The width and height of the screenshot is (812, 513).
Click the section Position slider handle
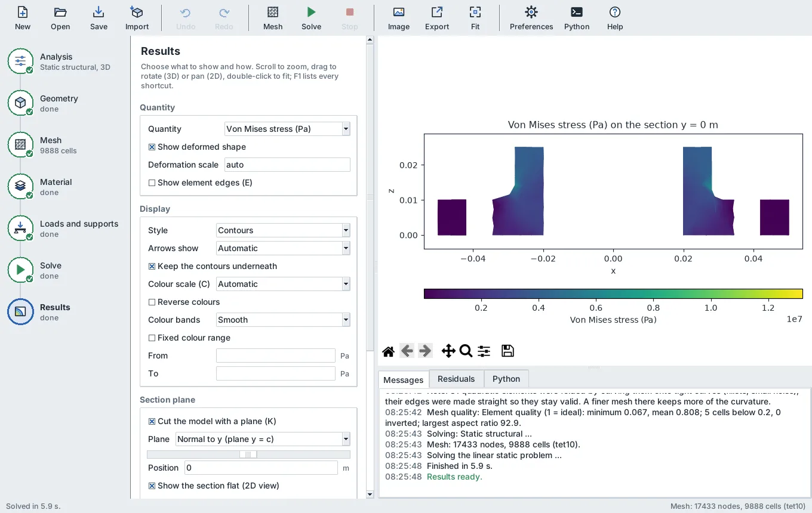tap(248, 455)
